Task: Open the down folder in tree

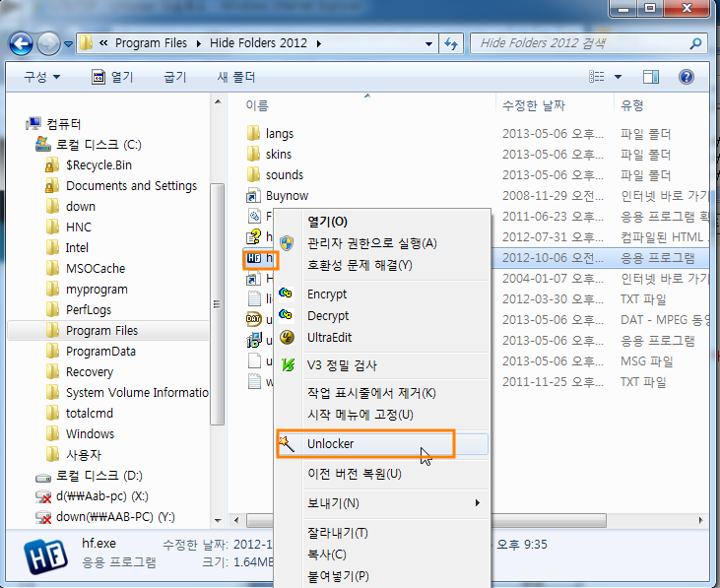Action: tap(71, 207)
